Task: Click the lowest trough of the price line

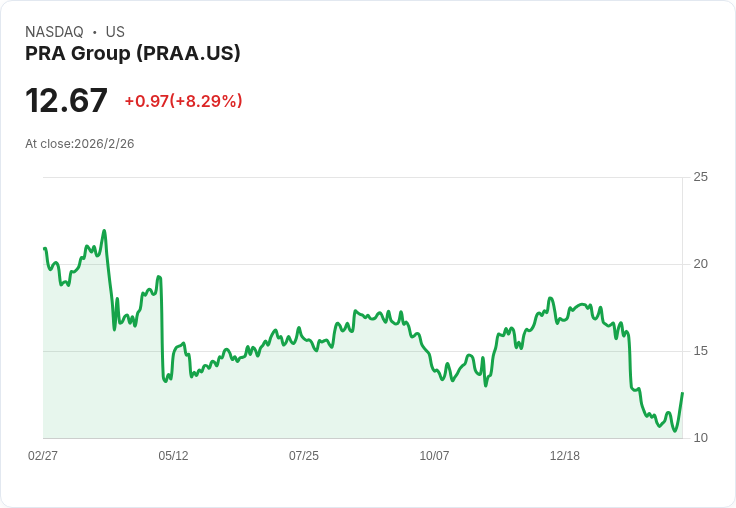Action: 675,431
